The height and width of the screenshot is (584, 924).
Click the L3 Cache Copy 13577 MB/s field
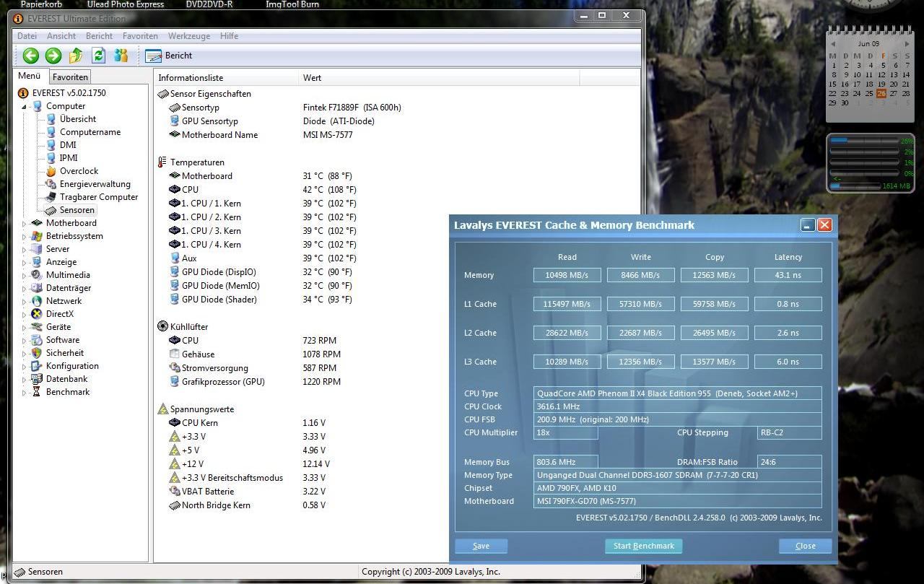pos(714,362)
